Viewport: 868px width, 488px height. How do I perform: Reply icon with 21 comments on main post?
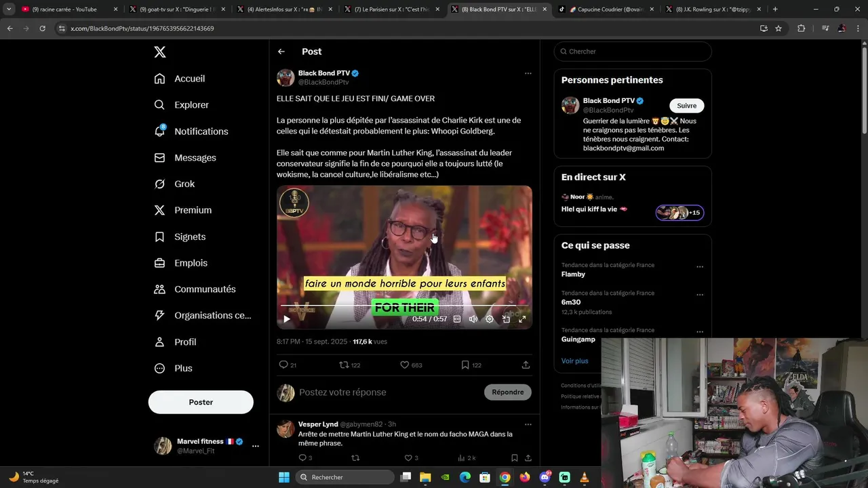click(284, 365)
